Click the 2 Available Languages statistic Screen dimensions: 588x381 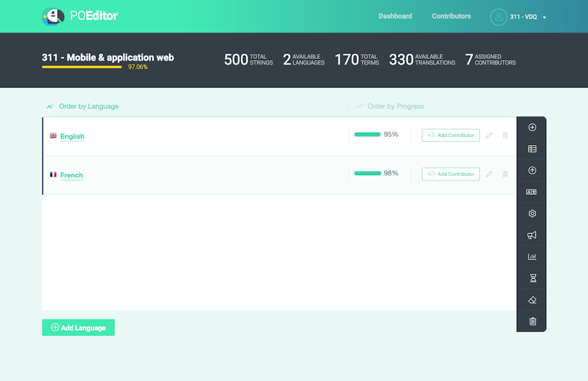click(x=304, y=59)
